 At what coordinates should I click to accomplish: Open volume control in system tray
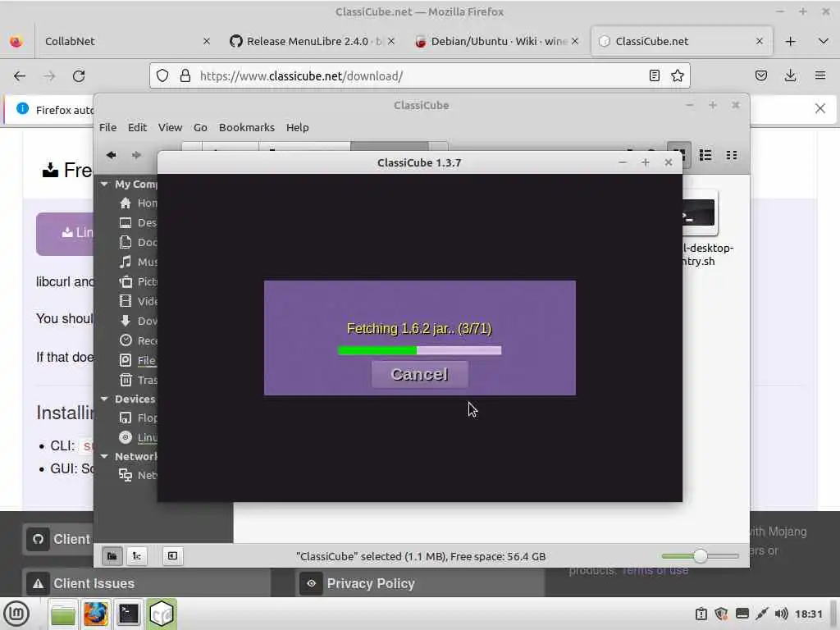(x=781, y=614)
